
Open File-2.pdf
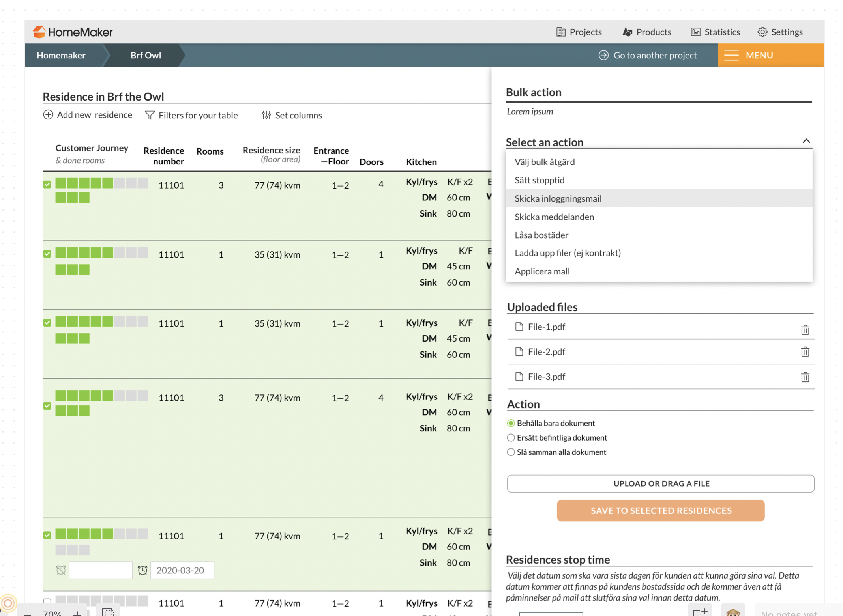point(547,351)
